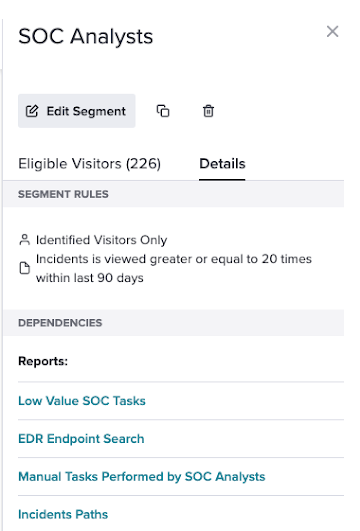Click the pencil icon in Edit Segment
Image resolution: width=360 pixels, height=531 pixels.
[32, 111]
